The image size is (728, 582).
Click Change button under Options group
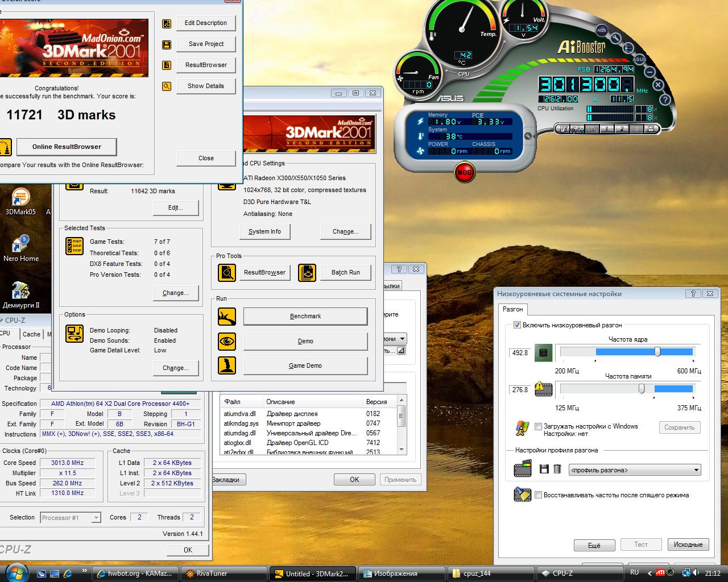click(176, 368)
